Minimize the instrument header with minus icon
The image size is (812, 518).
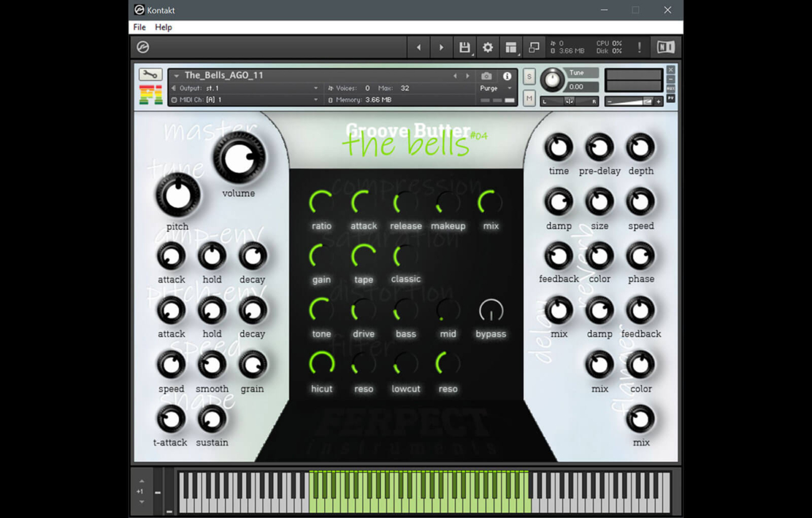click(x=671, y=79)
